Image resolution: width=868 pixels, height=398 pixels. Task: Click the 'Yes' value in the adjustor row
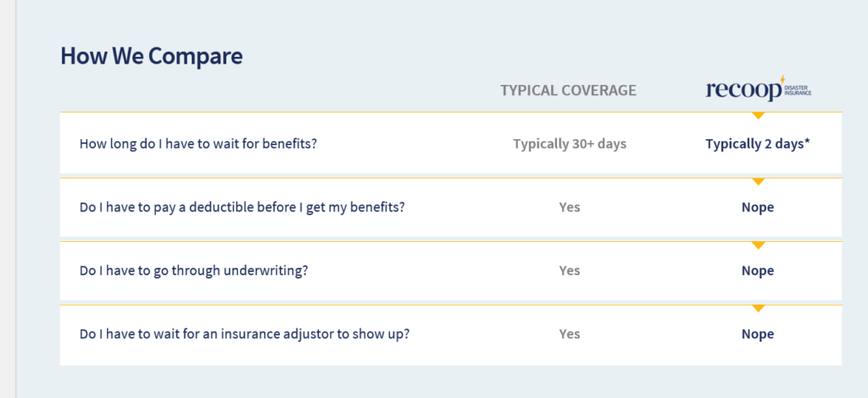[x=570, y=334]
